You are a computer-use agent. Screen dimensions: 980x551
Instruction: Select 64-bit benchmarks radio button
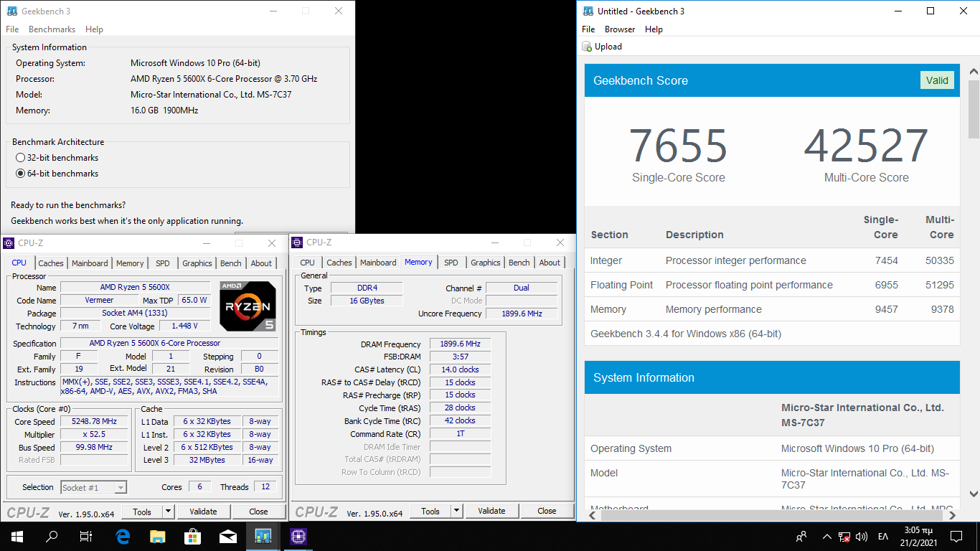20,174
